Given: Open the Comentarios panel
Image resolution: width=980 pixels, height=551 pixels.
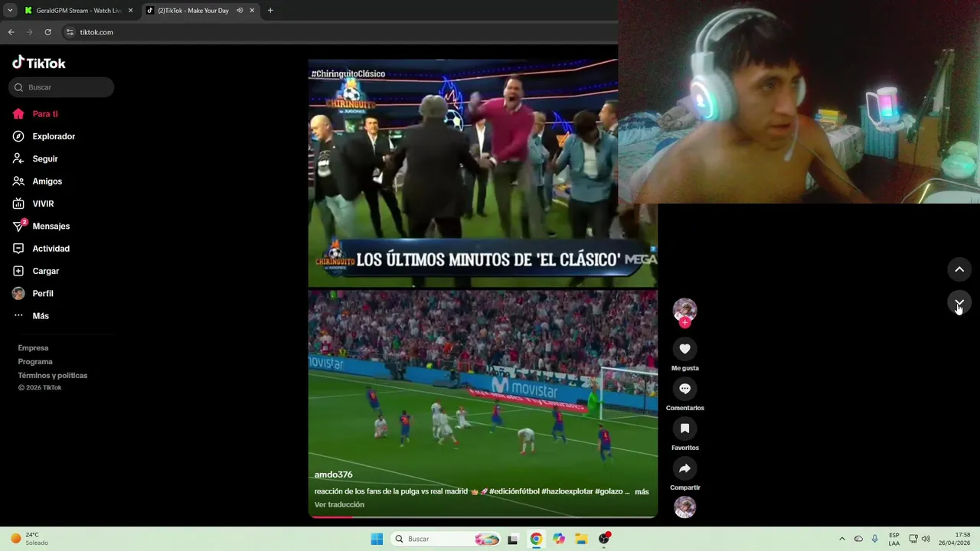Looking at the screenshot, I should (x=684, y=389).
